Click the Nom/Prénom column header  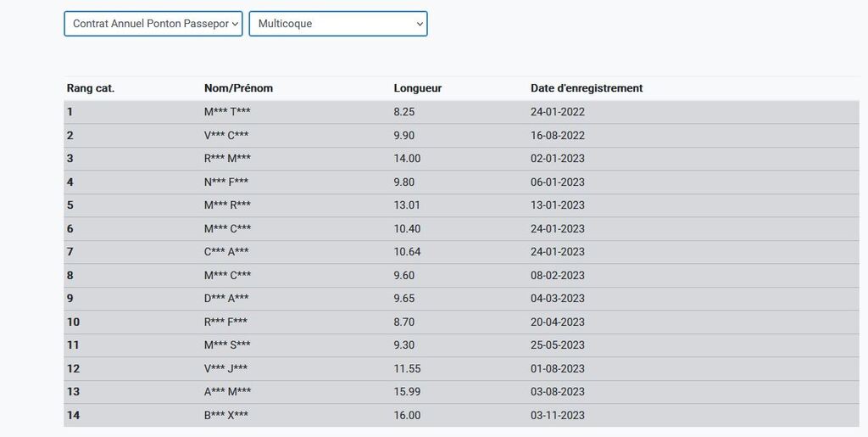coord(238,88)
